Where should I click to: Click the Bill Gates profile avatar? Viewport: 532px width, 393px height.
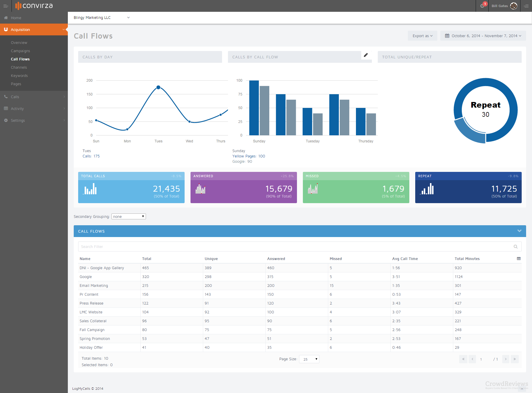coord(514,6)
